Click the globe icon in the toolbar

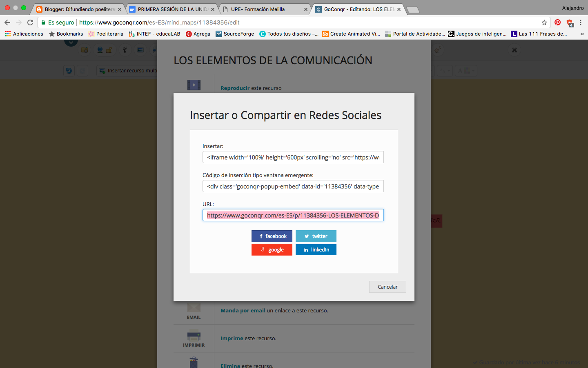click(100, 50)
